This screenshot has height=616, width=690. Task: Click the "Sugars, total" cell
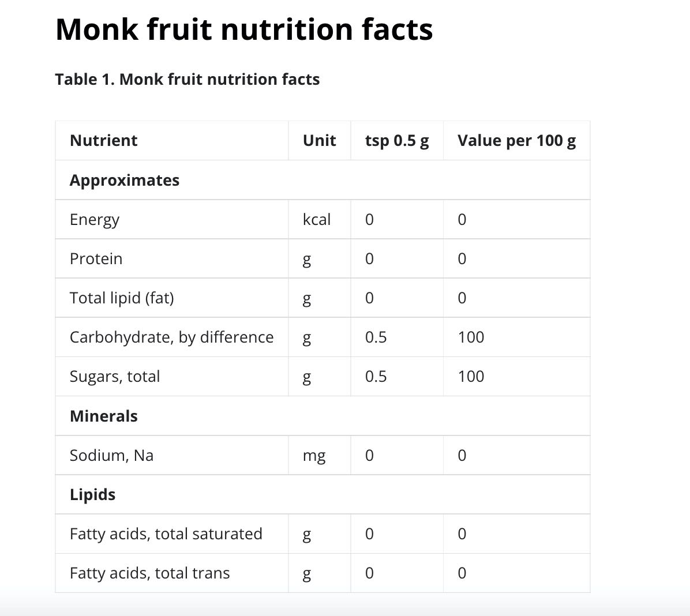[x=115, y=377]
